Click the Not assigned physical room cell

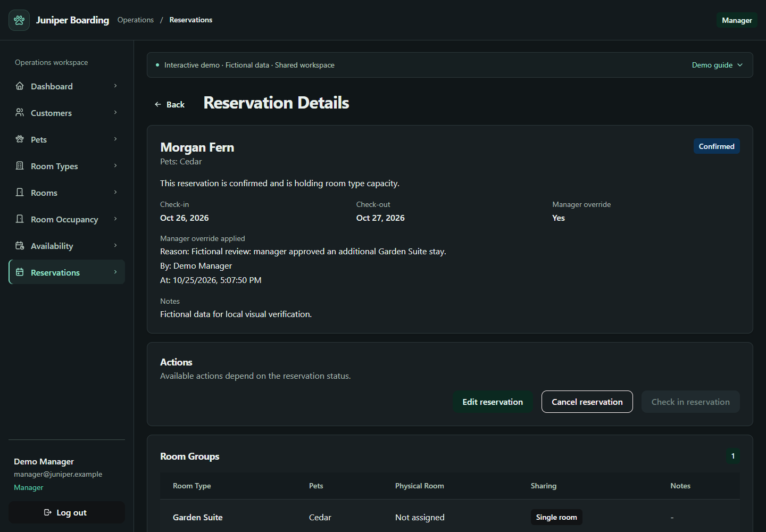pos(420,517)
